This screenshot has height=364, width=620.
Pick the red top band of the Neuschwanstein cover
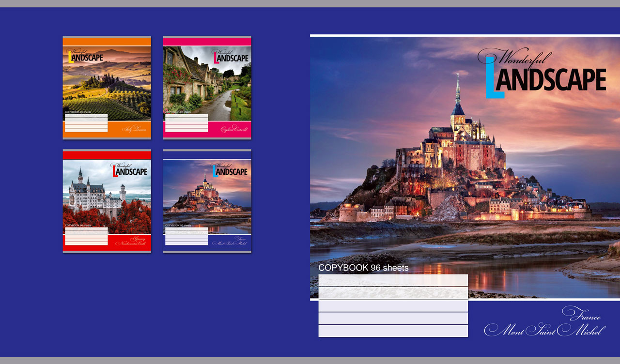click(107, 155)
